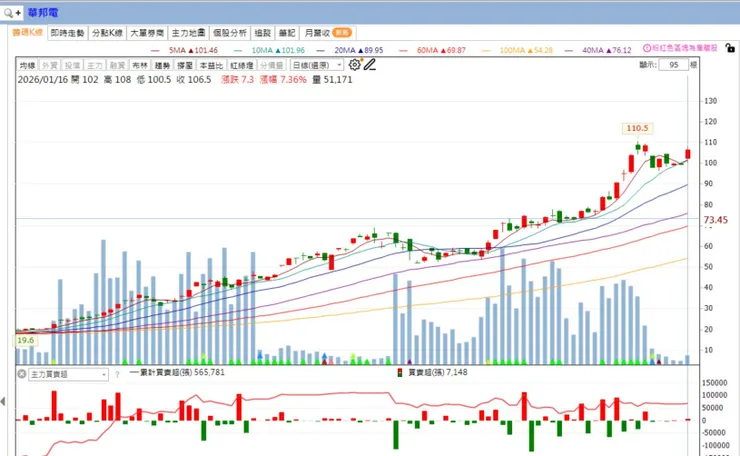Image resolution: width=740 pixels, height=456 pixels.
Task: Switch to the 分點K線 tab
Action: (107, 33)
